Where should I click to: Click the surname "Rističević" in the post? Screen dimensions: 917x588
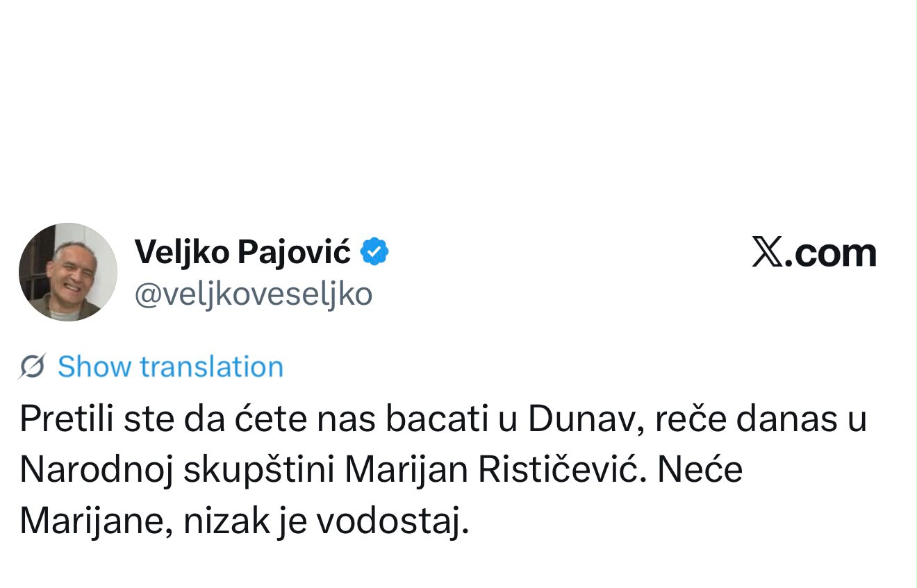pyautogui.click(x=563, y=471)
